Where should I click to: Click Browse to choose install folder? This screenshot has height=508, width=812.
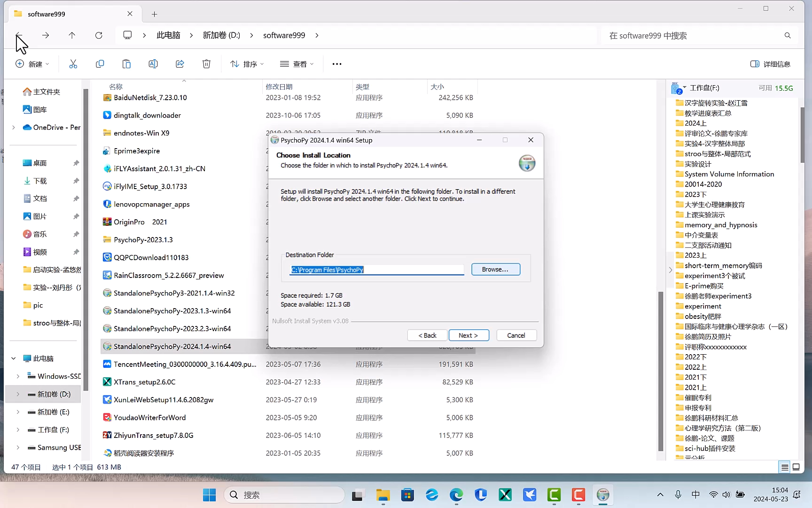point(495,270)
